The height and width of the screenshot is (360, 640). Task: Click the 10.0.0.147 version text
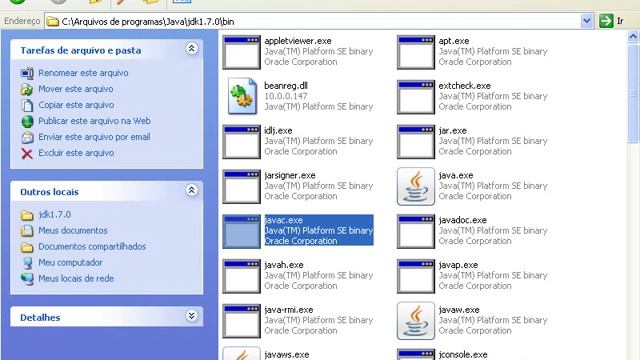click(x=286, y=96)
